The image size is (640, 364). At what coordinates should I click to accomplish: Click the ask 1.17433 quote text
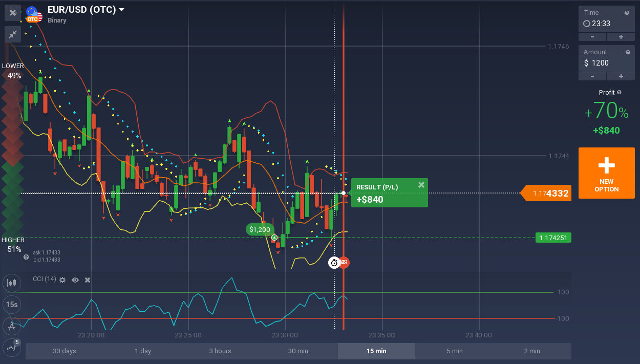click(47, 252)
